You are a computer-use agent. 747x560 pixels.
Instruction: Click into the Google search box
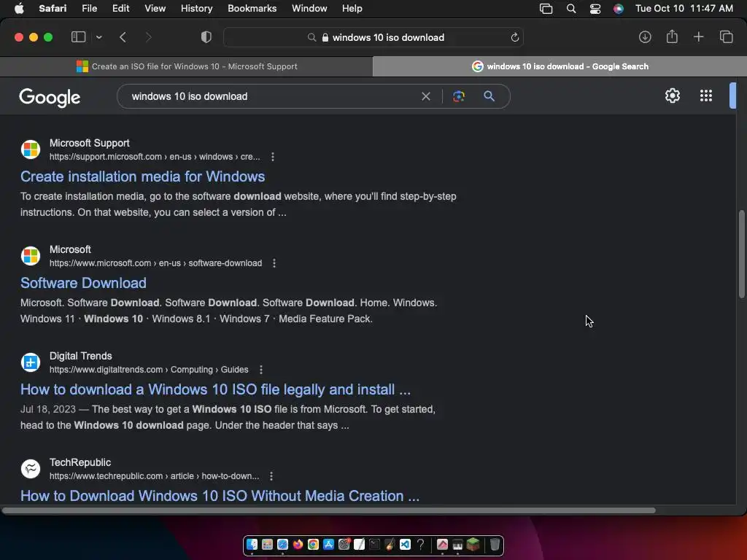click(x=271, y=96)
